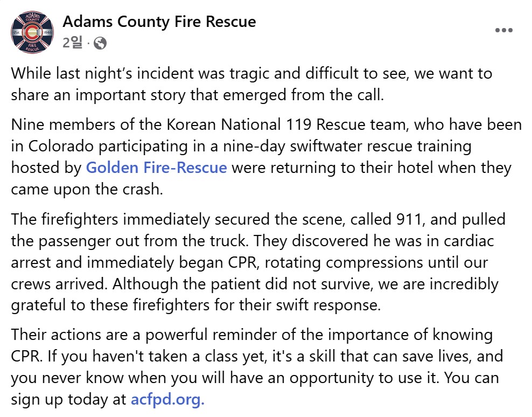Click the 2일 post timestamp
532x417 pixels.
(x=72, y=43)
